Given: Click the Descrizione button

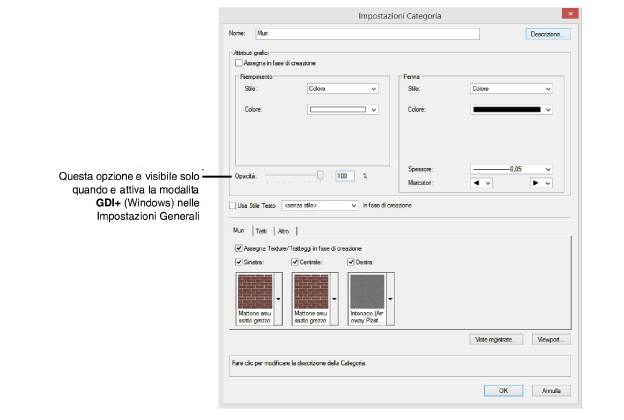Looking at the screenshot, I should [548, 34].
